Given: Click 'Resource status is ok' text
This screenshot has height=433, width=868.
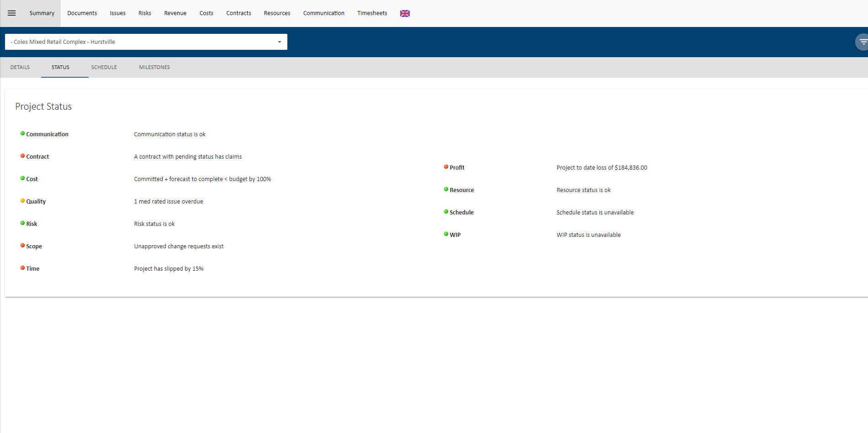Looking at the screenshot, I should (x=584, y=190).
